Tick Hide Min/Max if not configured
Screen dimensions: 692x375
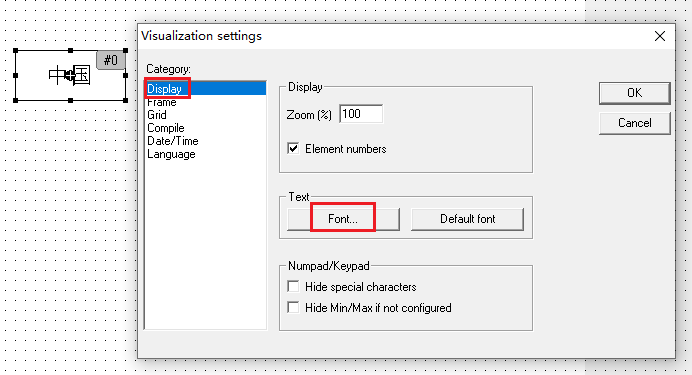[293, 308]
